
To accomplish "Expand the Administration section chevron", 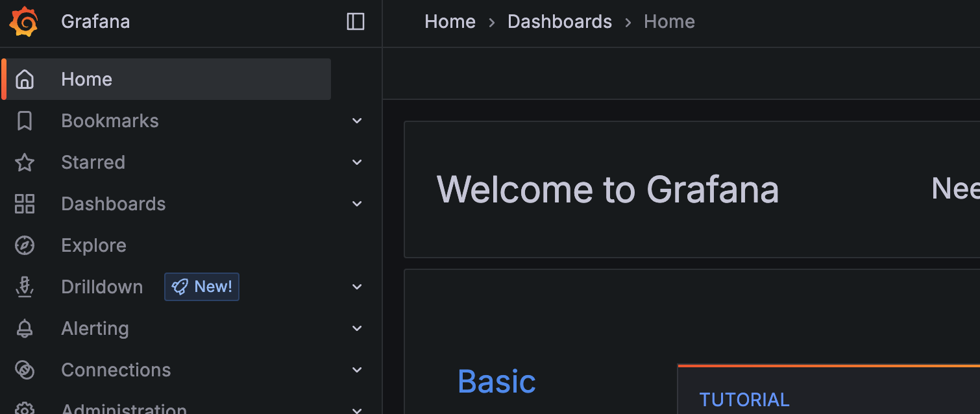I will (357, 409).
